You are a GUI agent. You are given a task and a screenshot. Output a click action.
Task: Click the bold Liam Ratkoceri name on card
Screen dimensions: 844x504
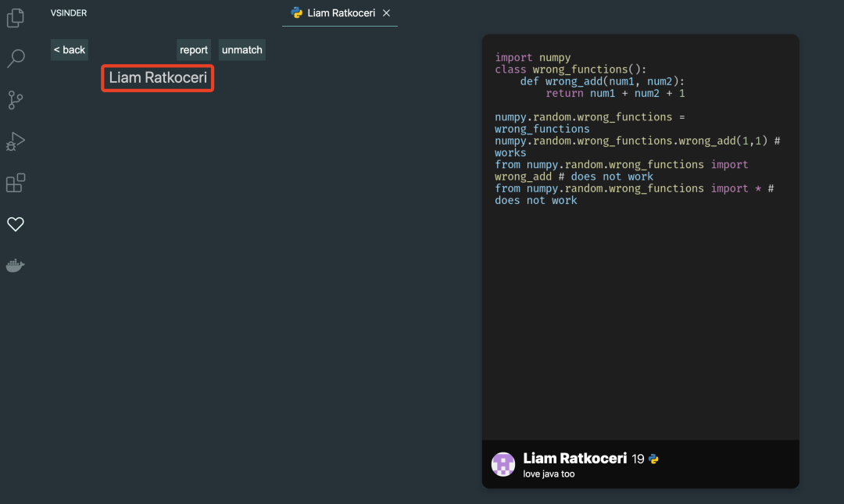(x=575, y=458)
